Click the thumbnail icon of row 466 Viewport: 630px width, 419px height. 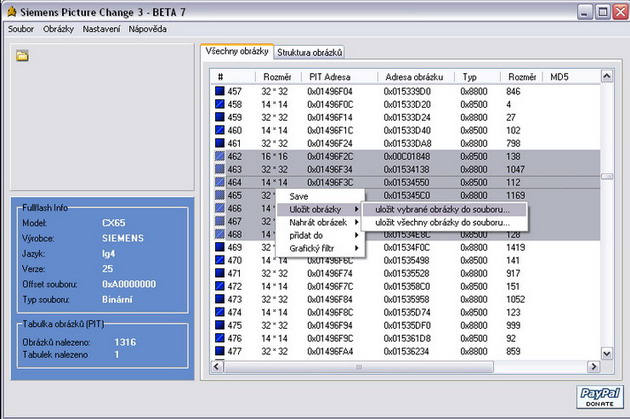tap(220, 208)
